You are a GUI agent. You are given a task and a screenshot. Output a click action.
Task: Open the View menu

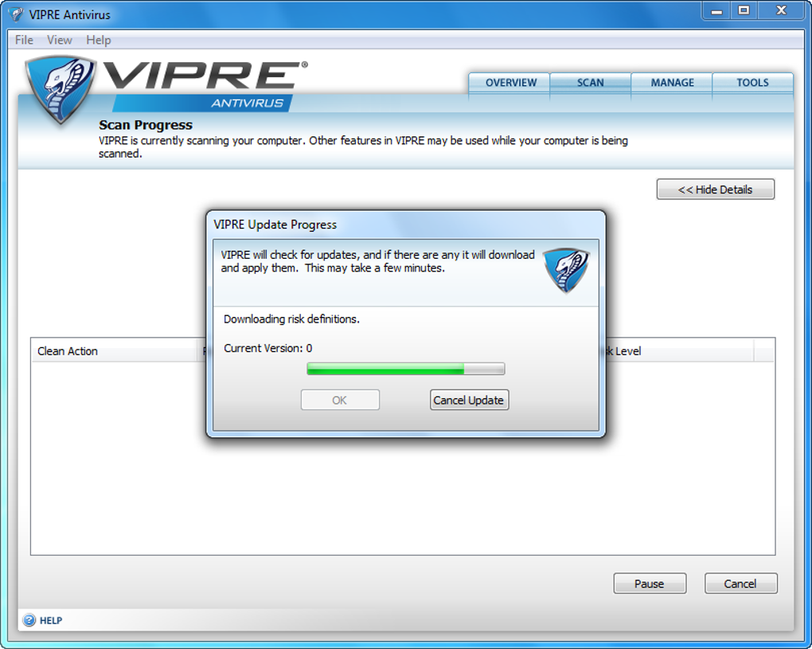(60, 40)
